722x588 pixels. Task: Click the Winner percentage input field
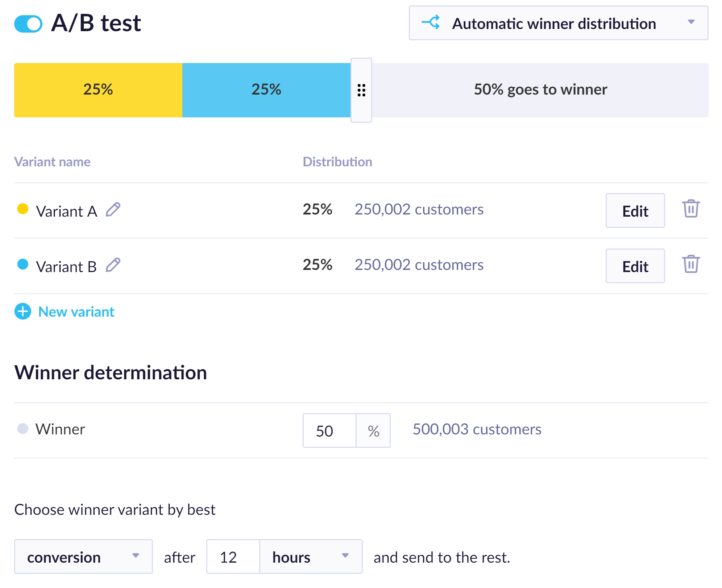point(329,431)
